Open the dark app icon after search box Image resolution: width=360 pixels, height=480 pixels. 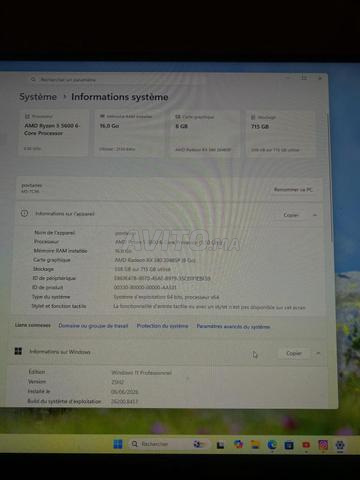[x=220, y=445]
